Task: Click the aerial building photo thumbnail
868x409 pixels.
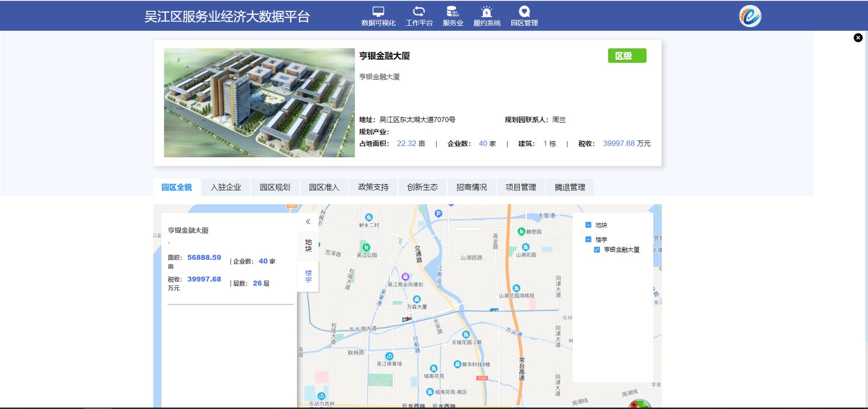Action: click(259, 103)
